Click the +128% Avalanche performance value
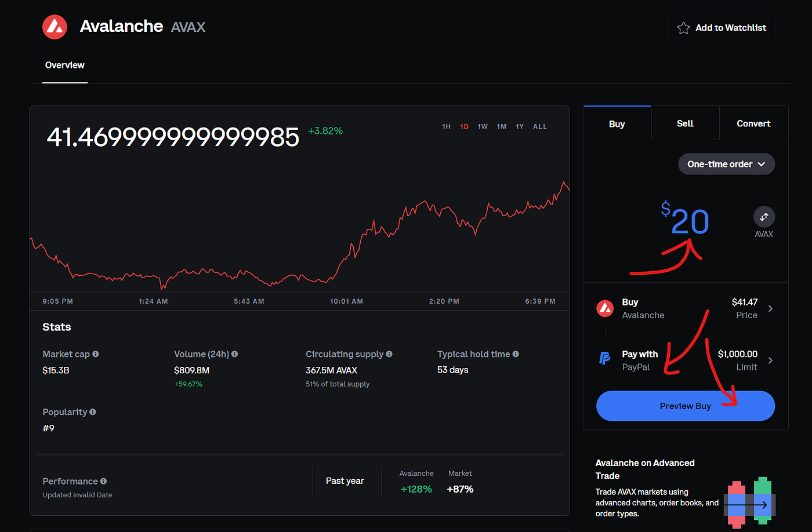This screenshot has width=812, height=532. coord(416,489)
